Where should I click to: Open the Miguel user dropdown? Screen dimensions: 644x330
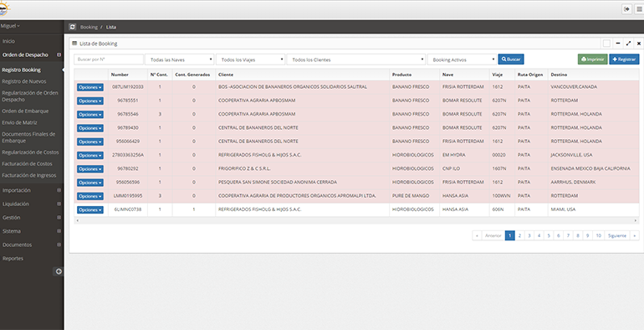tap(10, 26)
